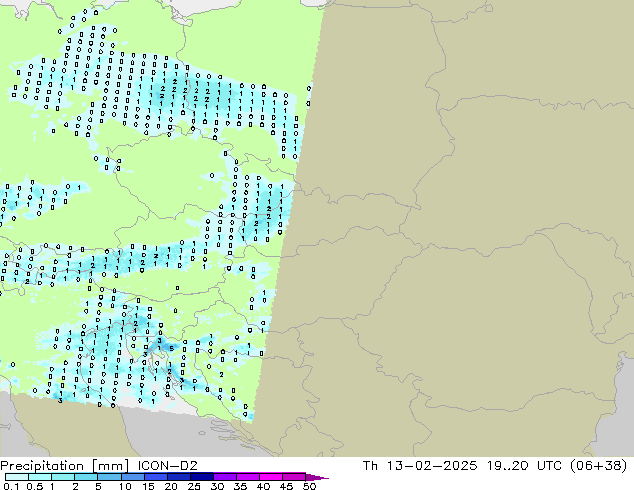Click the above-50 mm arrow tip of legend
This screenshot has width=634, height=490.
317,477
